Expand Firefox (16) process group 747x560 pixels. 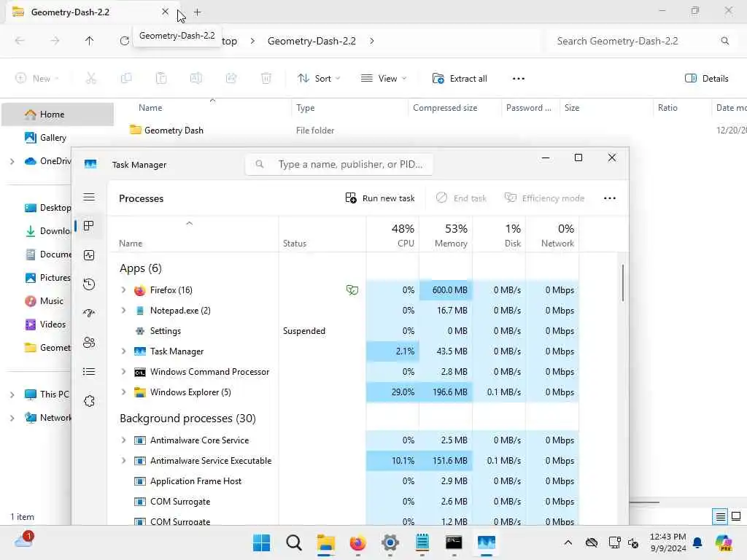coord(123,290)
